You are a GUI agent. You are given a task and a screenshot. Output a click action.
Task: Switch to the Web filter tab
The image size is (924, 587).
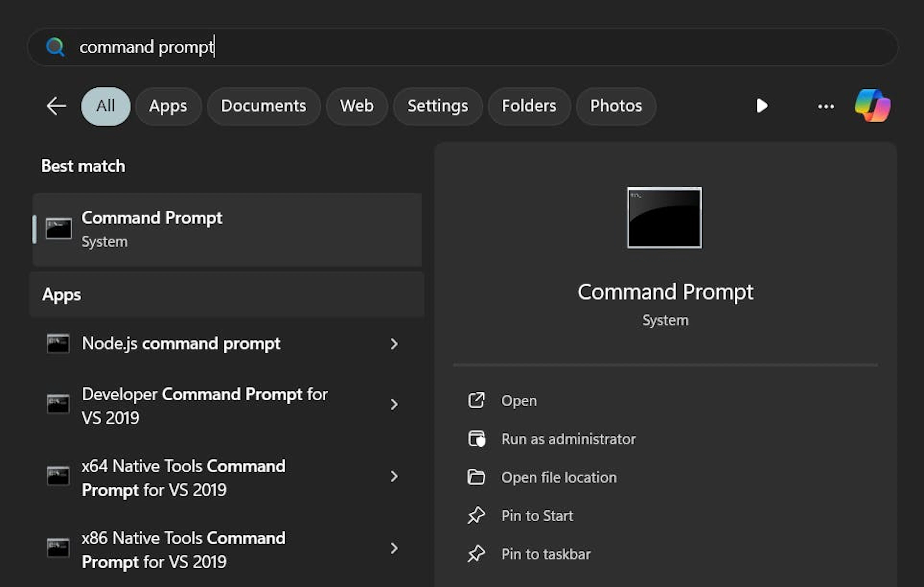[x=356, y=106]
